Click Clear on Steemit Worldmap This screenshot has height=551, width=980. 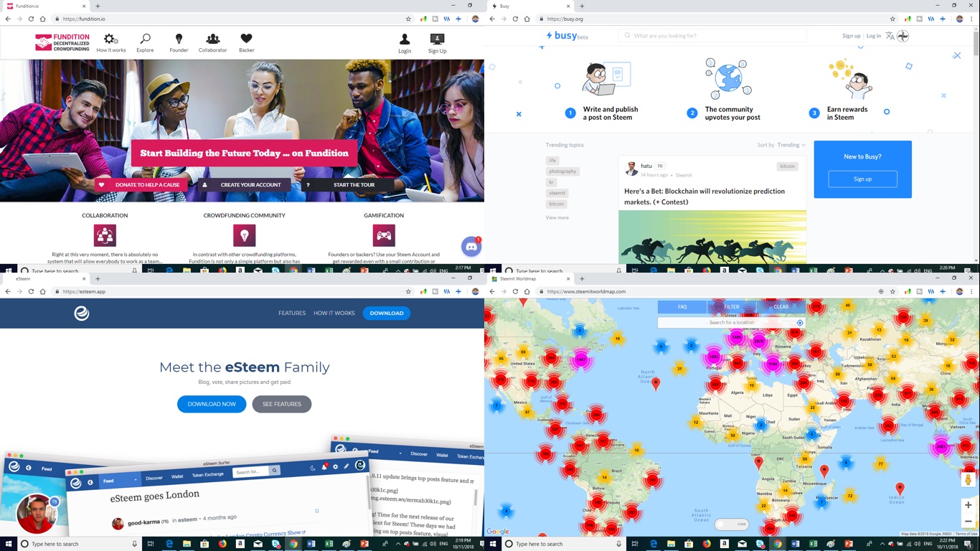781,307
